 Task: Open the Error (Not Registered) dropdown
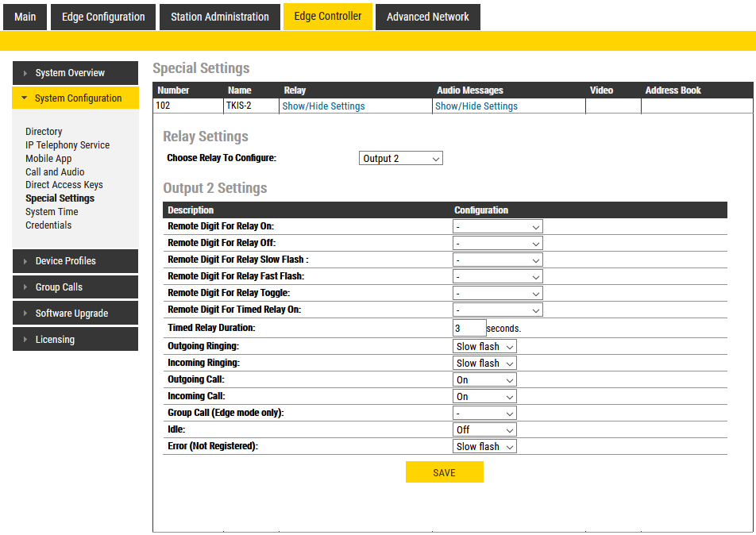point(484,447)
